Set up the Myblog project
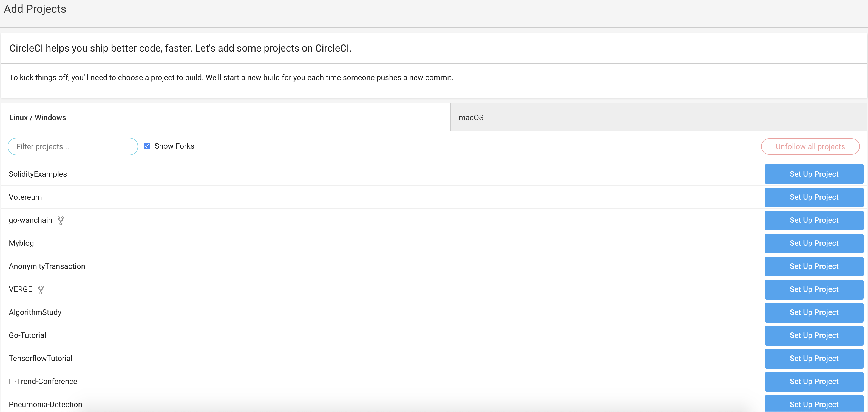Image resolution: width=868 pixels, height=412 pixels. point(814,243)
